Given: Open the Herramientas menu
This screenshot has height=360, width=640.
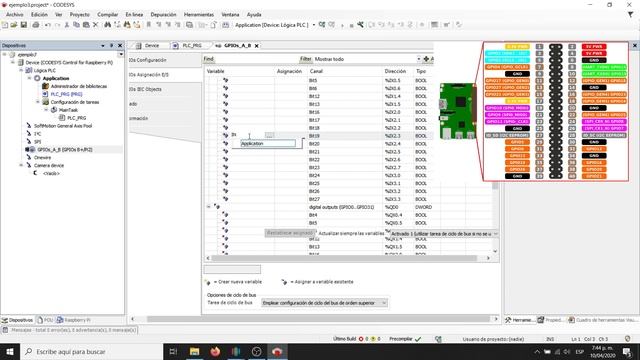Looking at the screenshot, I should [x=199, y=14].
